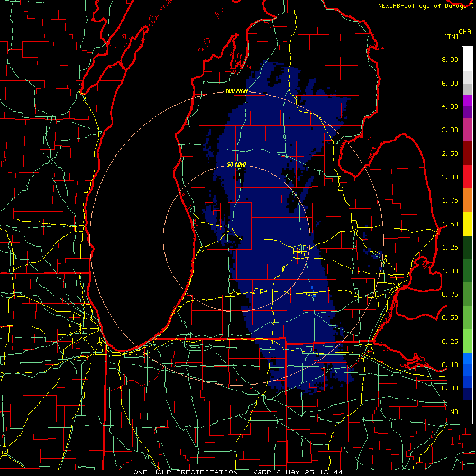Image resolution: width=476 pixels, height=476 pixels.
Task: Click the ND no-data label
Action: click(454, 412)
